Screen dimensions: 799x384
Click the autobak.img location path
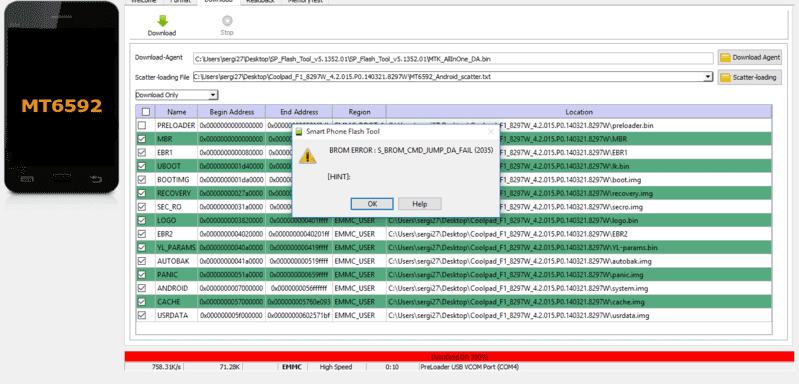(x=520, y=261)
